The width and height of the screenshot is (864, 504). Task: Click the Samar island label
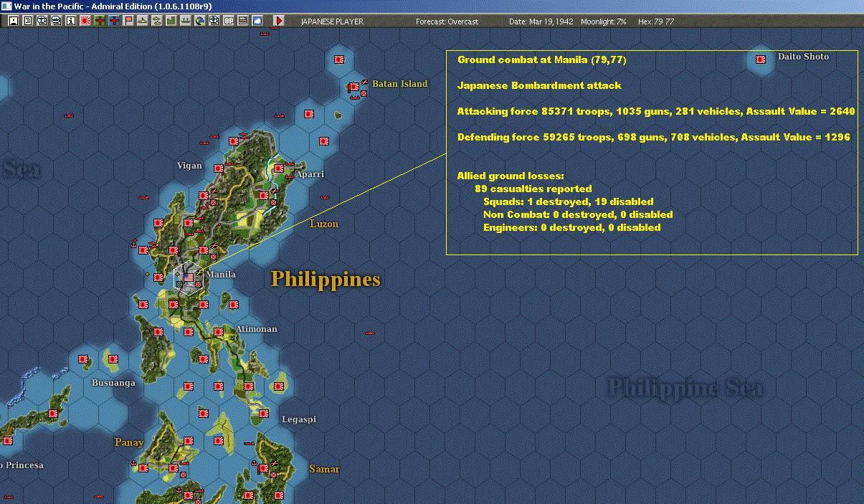pos(324,469)
